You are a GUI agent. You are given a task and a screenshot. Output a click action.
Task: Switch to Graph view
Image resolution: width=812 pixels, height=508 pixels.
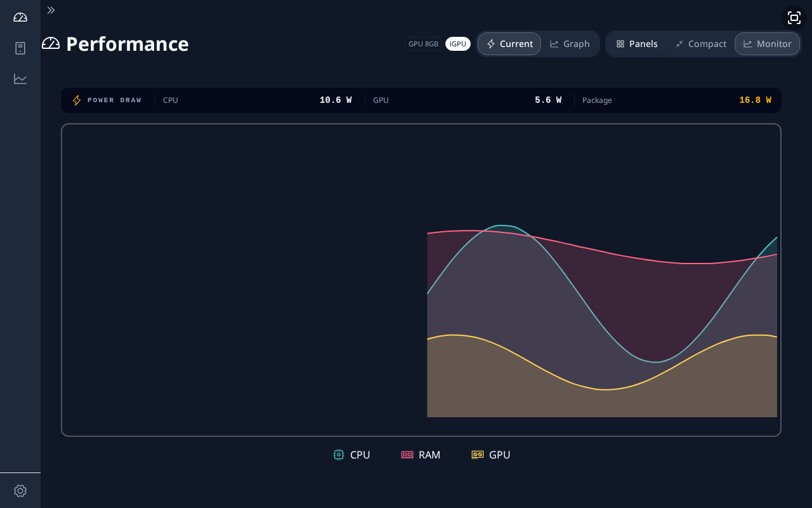coord(570,44)
